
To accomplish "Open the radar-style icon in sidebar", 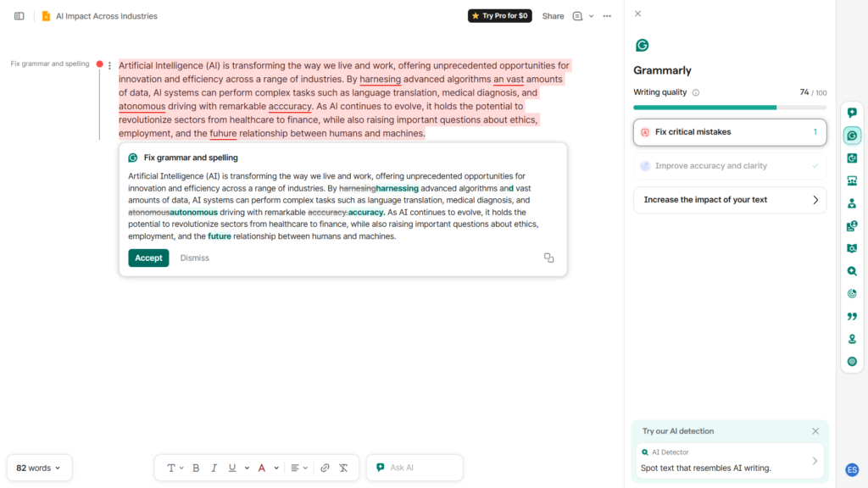I will click(x=852, y=294).
